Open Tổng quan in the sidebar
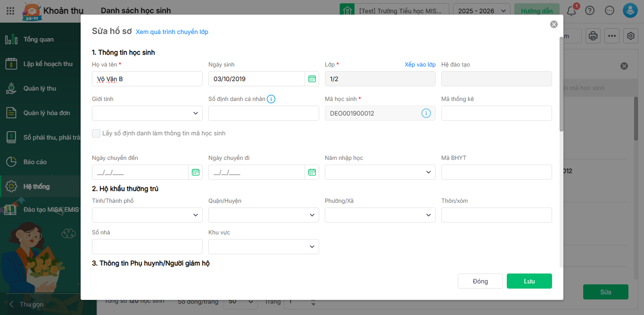Screen dimensions: 644x315 pyautogui.click(x=39, y=40)
